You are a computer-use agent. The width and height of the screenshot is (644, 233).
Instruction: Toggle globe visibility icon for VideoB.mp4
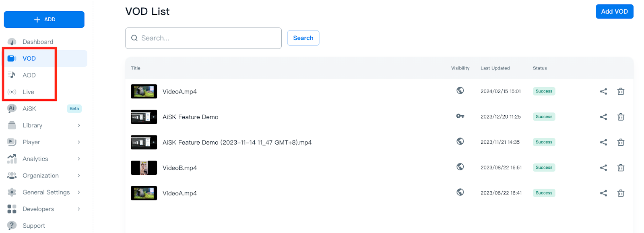click(460, 167)
